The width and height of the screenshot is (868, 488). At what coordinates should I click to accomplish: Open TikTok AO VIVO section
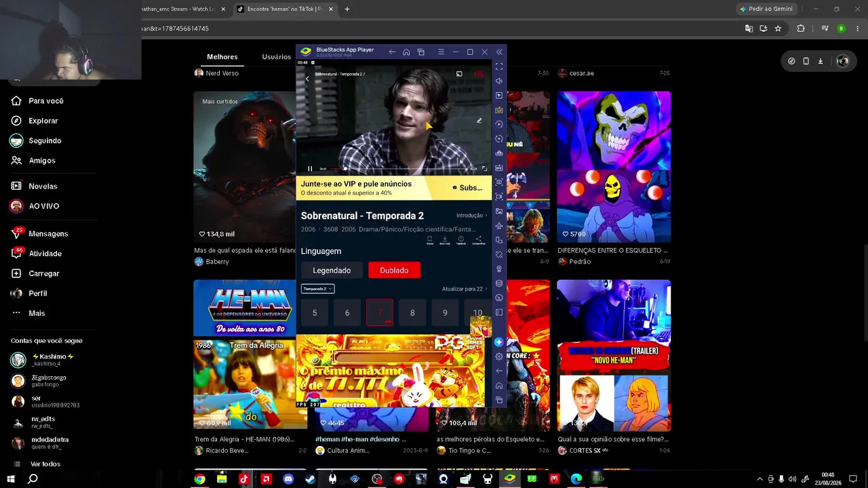coord(35,206)
